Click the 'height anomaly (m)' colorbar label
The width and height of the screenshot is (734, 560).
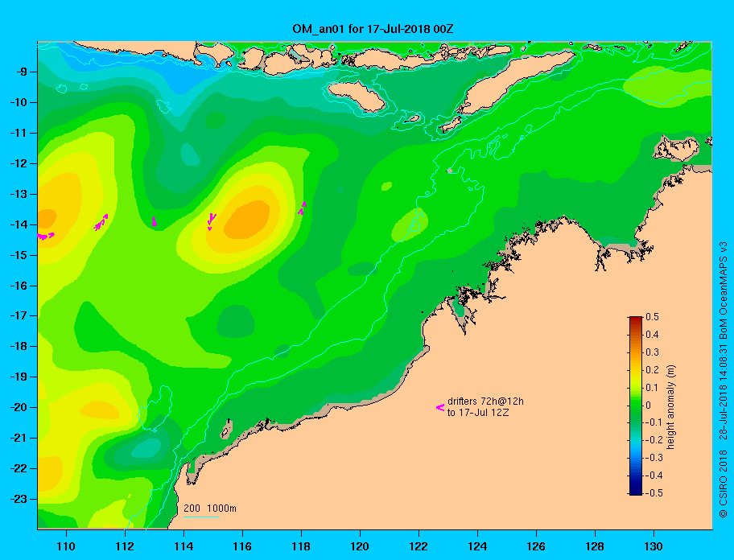[670, 406]
